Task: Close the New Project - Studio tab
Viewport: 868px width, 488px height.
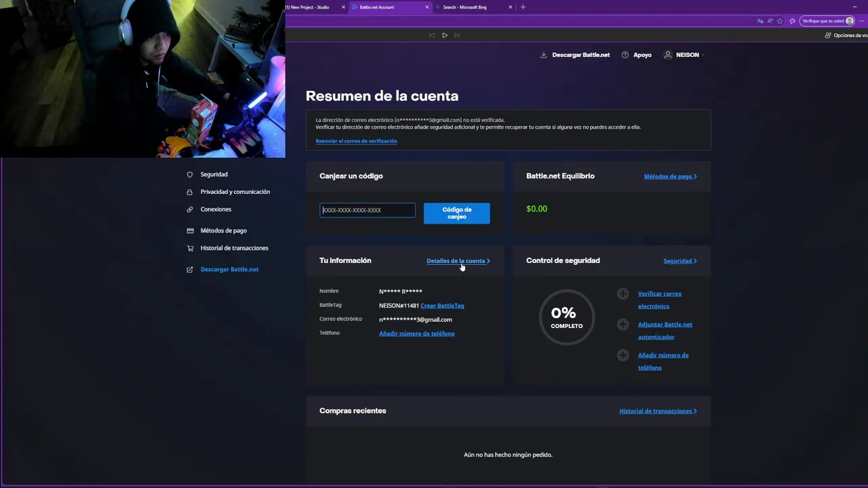Action: point(344,7)
